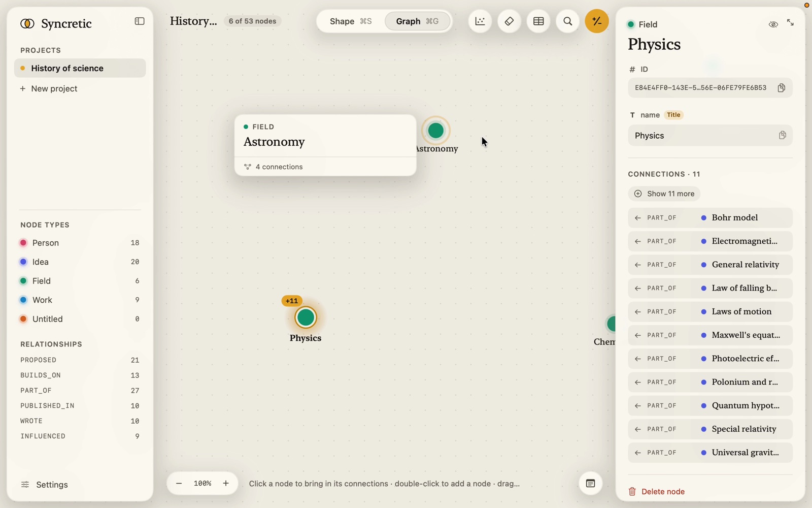Copy the Physics name field value
Screen dimensions: 812x508
[x=782, y=136]
